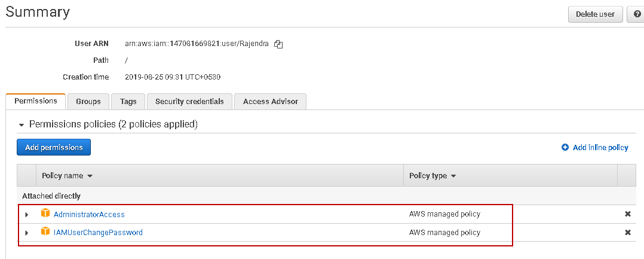644x259 pixels.
Task: Click the IAMUserChangePassword policy cube icon
Action: (x=45, y=232)
